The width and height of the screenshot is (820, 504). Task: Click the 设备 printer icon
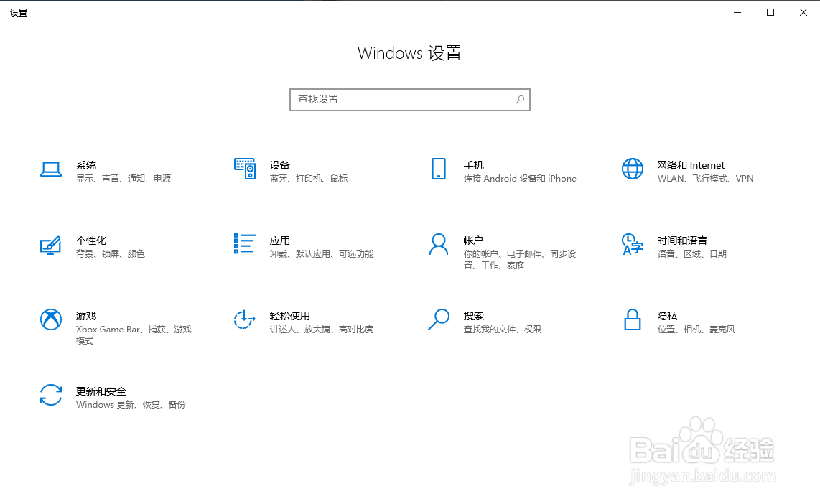click(244, 169)
